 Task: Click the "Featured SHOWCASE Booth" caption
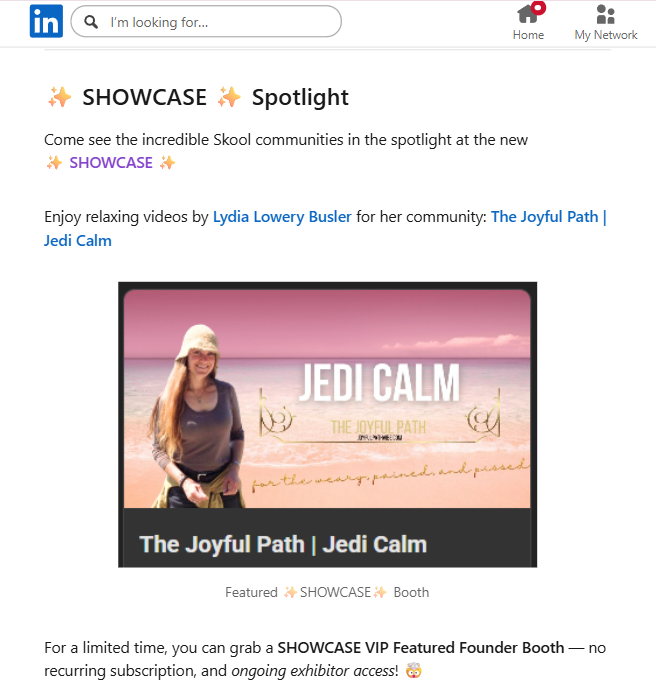pos(327,592)
